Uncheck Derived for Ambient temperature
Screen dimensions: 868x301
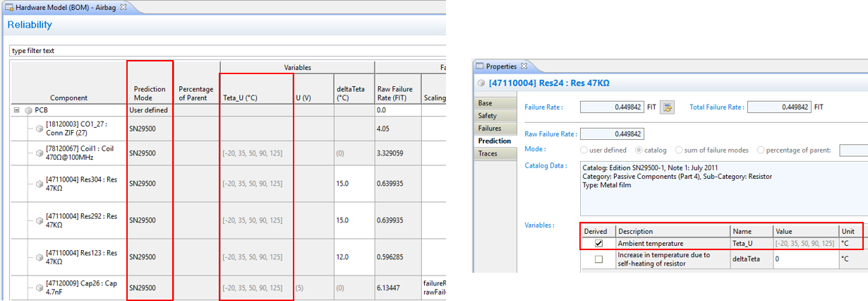pos(598,243)
